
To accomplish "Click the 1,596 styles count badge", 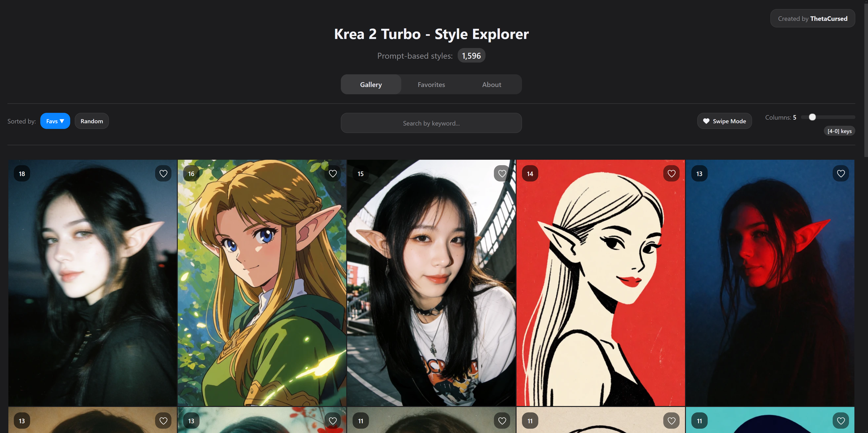I will (471, 56).
